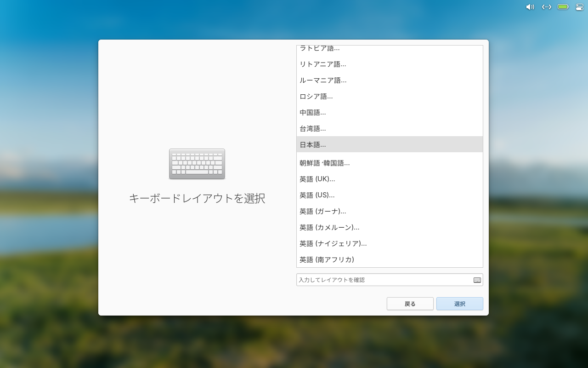The width and height of the screenshot is (588, 368).
Task: Open the network connection indicator
Action: tap(546, 7)
